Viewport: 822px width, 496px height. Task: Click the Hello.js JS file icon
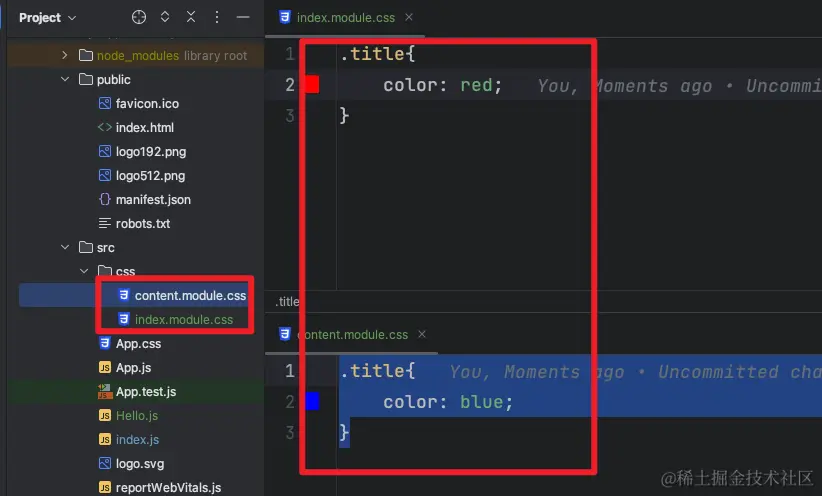point(105,415)
